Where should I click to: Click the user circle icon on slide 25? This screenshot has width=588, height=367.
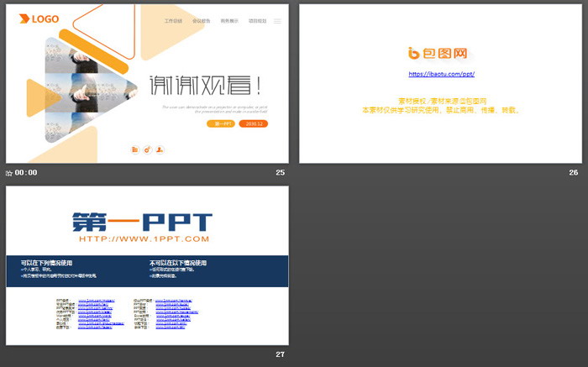(160, 149)
